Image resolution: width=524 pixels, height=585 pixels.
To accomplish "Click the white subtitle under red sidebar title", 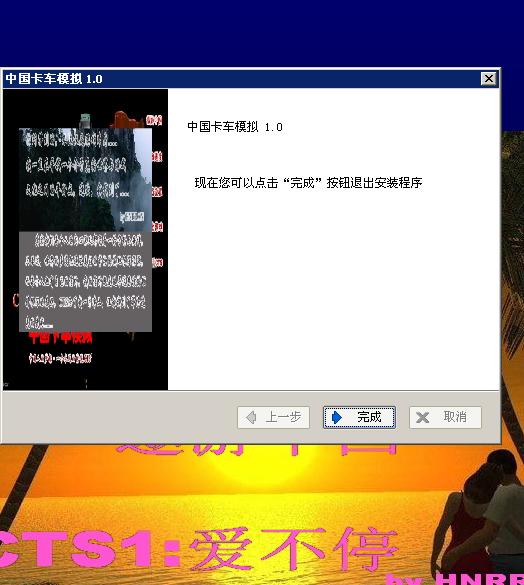I will tap(60, 359).
